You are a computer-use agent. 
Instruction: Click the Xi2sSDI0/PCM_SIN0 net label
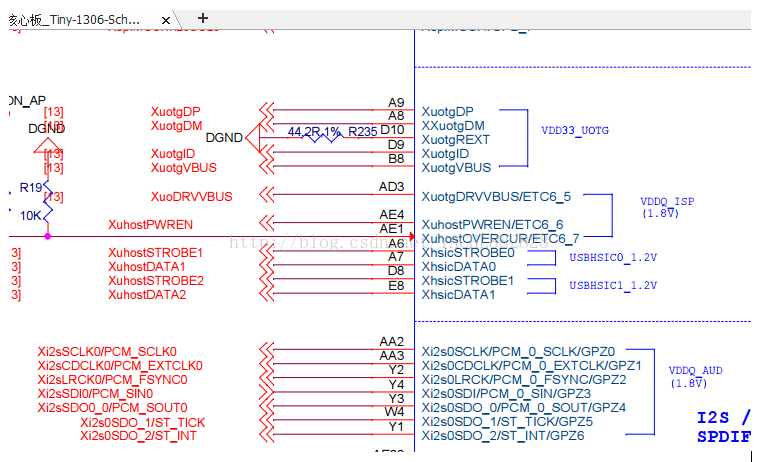click(x=95, y=394)
